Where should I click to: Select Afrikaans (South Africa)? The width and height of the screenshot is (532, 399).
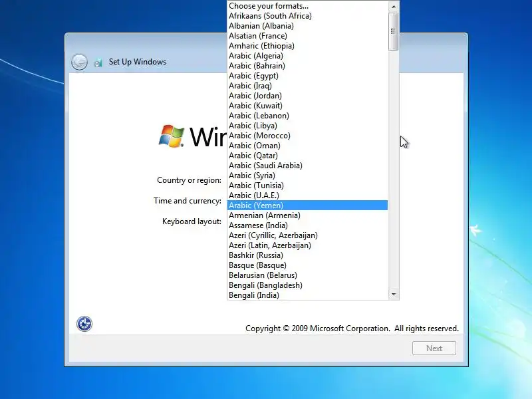(x=307, y=16)
